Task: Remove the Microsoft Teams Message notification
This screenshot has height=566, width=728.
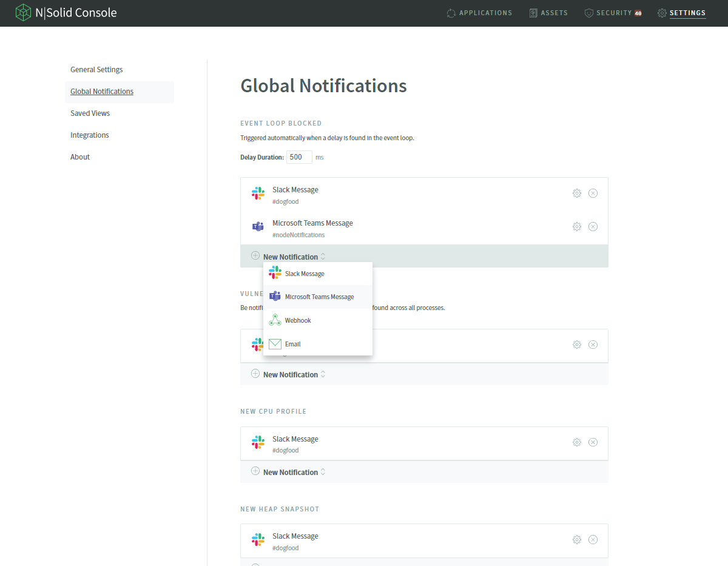Action: click(x=593, y=227)
